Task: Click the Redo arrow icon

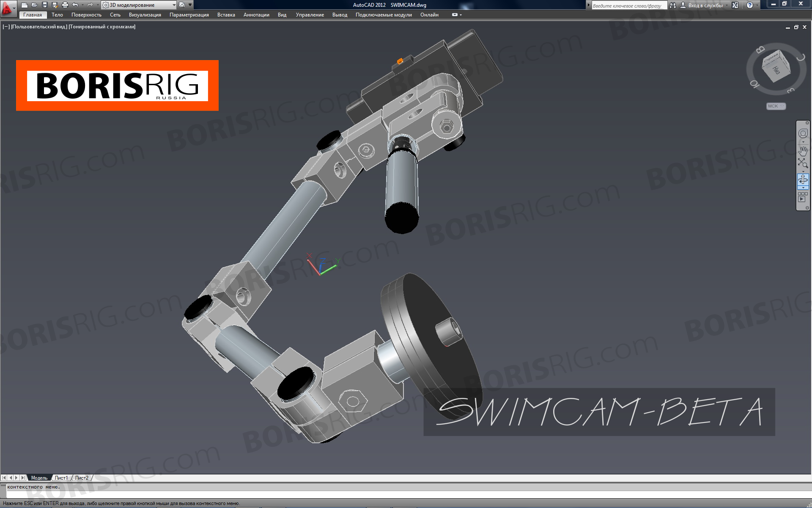Action: (90, 5)
